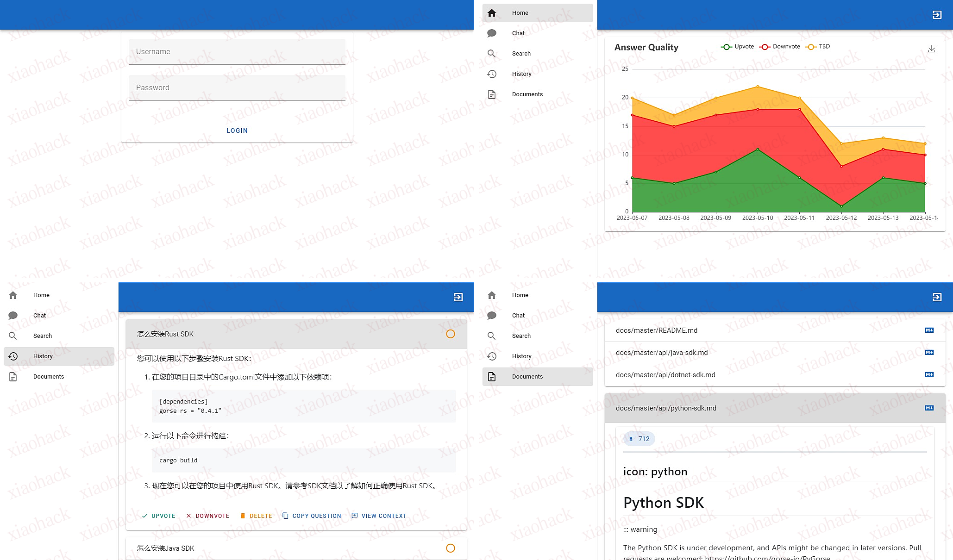Download the Answer Quality chart image

pos(932,49)
